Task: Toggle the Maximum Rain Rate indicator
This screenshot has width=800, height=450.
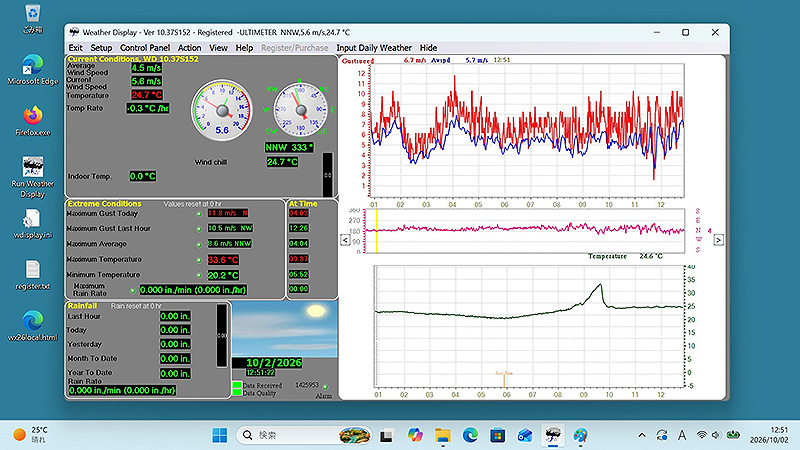Action: point(133,291)
